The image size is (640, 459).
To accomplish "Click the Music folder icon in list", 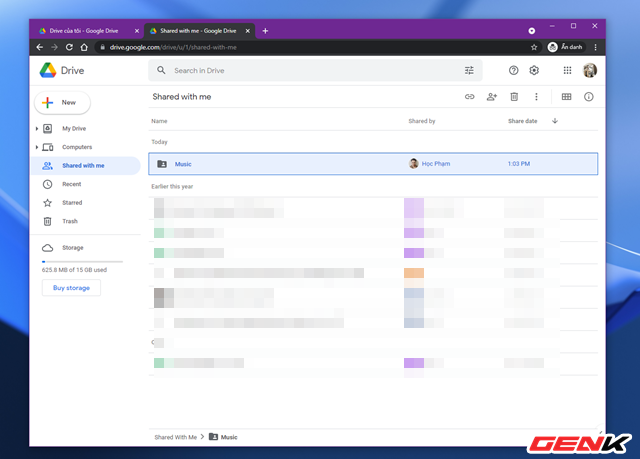I will point(162,164).
